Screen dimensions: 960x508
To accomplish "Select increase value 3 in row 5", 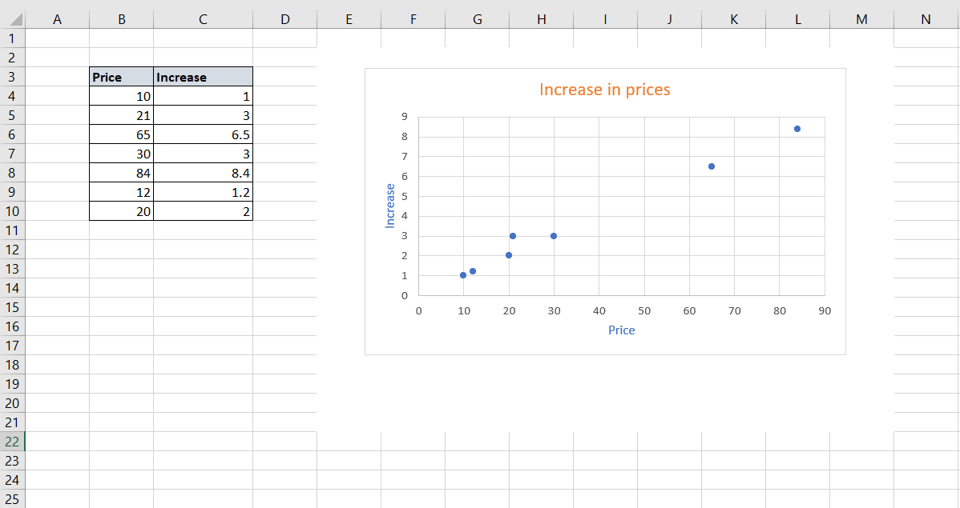I will coord(203,115).
